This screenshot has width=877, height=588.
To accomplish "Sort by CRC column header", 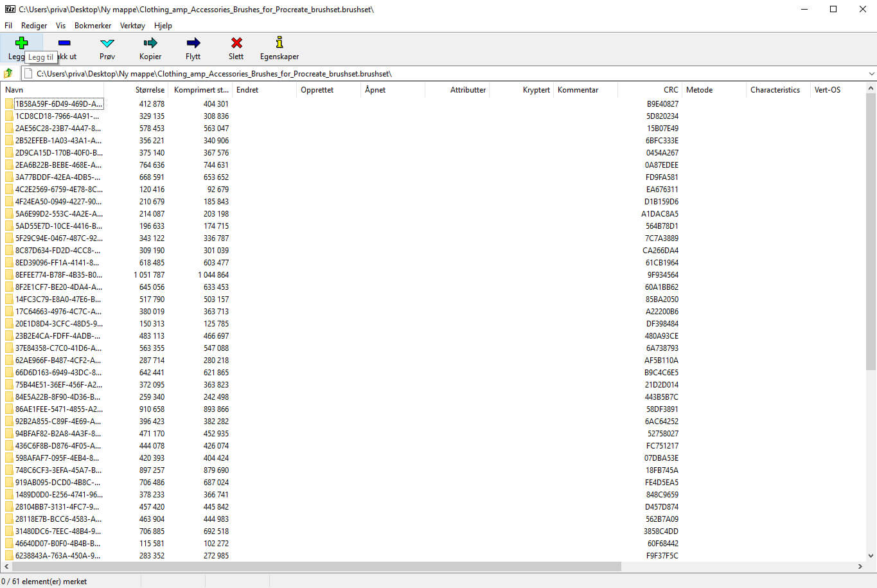I will point(650,90).
